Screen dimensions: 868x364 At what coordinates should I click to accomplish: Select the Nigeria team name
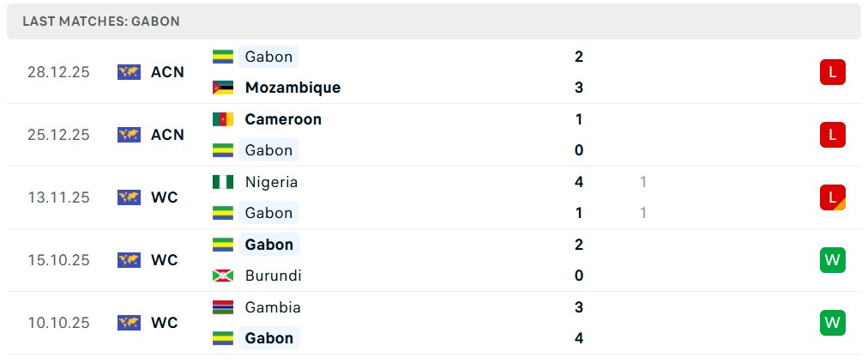click(x=271, y=182)
